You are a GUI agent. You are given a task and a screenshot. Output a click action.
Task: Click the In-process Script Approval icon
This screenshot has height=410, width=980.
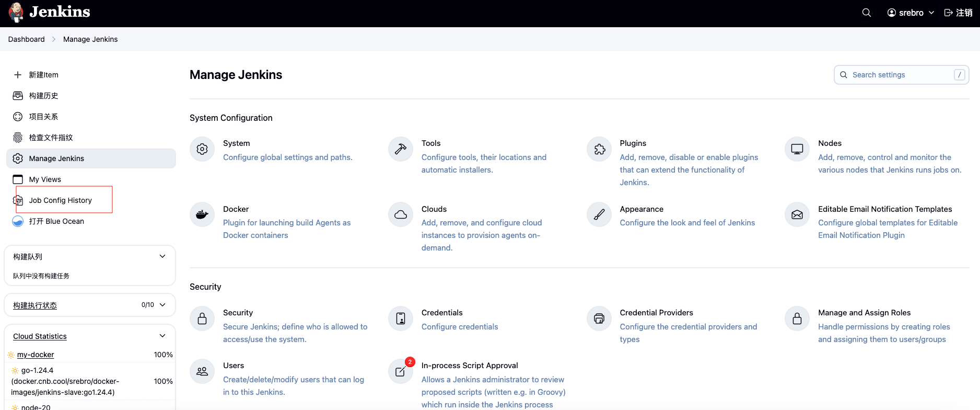pos(401,371)
